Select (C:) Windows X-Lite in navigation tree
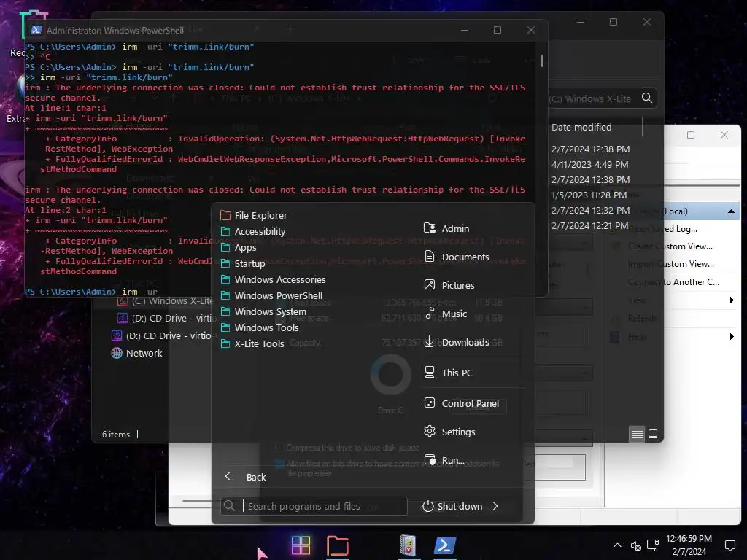The image size is (747, 560). click(164, 301)
